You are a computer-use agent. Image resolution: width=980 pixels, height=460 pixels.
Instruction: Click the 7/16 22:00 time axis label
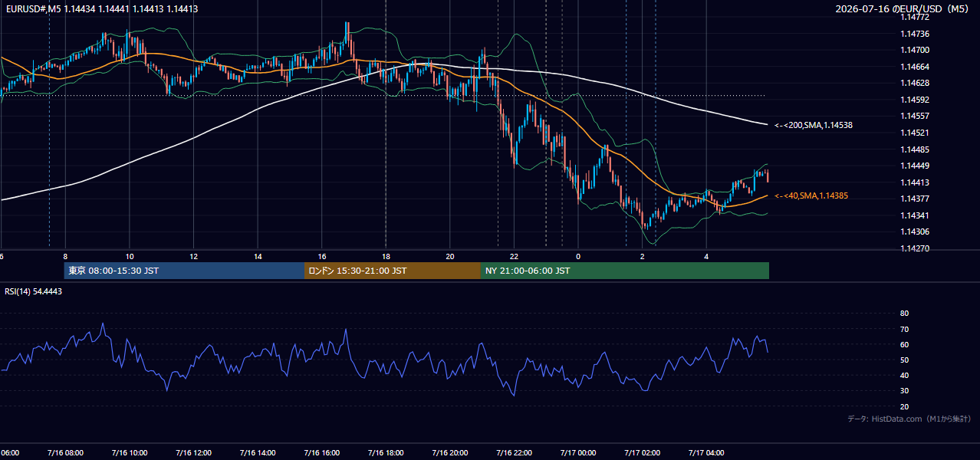click(514, 452)
